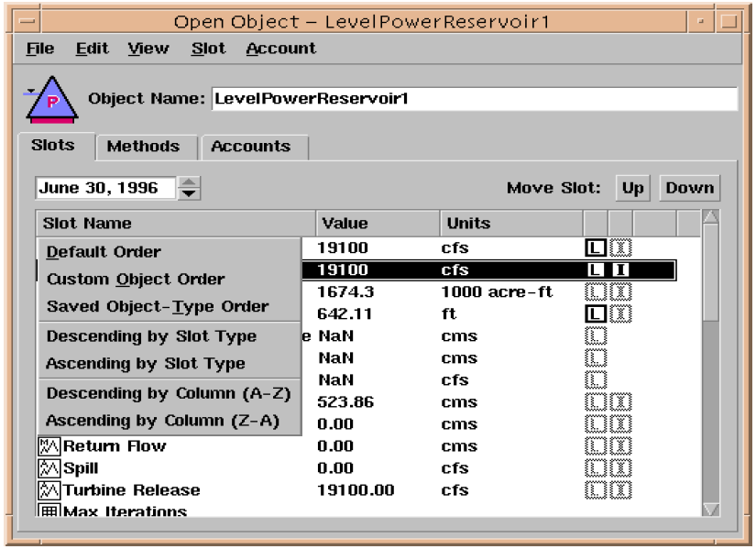Viewport: 756px width, 549px height.
Task: Click the Object Name text field
Action: tap(474, 99)
